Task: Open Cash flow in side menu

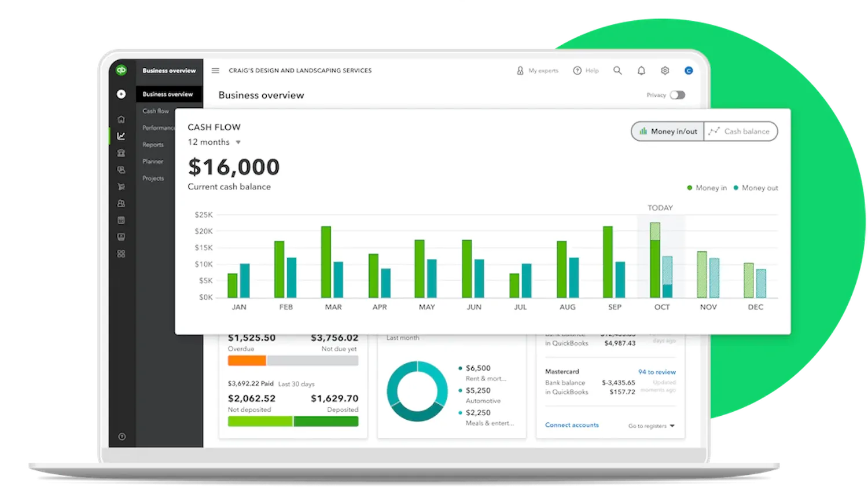Action: (x=156, y=111)
